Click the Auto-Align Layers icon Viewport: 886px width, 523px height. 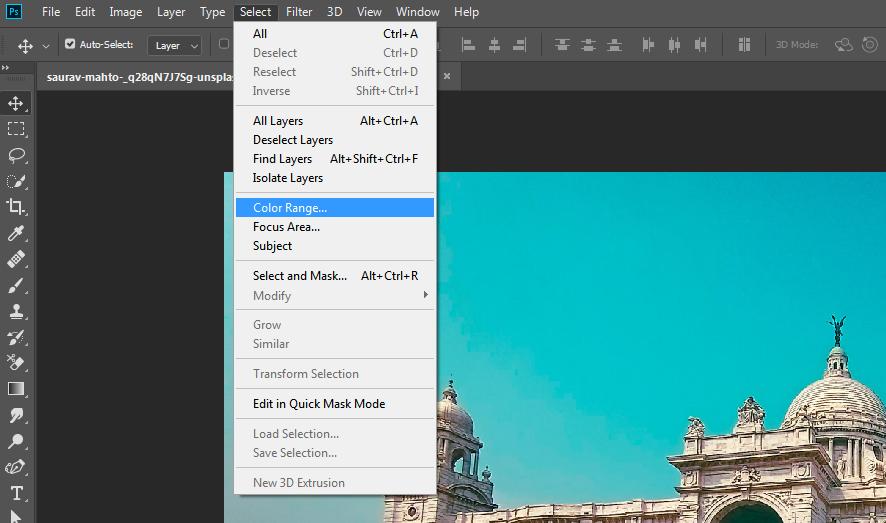pyautogui.click(x=744, y=45)
